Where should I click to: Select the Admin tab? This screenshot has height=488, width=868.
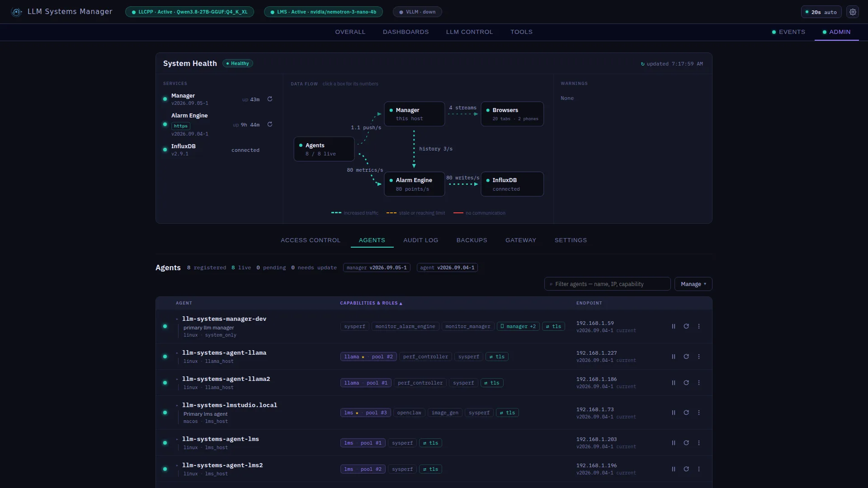pyautogui.click(x=837, y=32)
